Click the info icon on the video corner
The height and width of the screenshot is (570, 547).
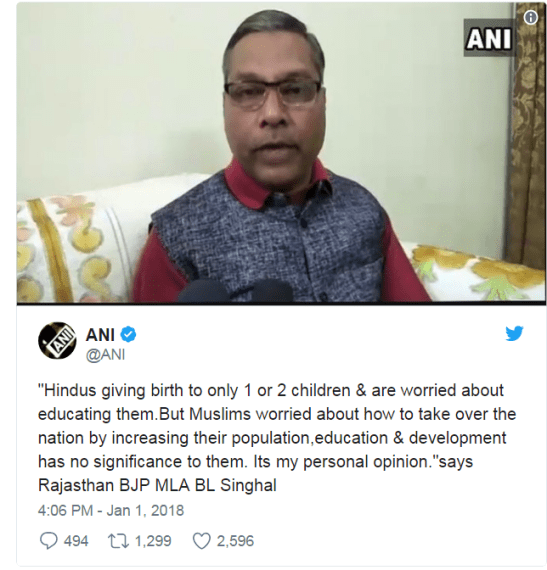pyautogui.click(x=531, y=17)
